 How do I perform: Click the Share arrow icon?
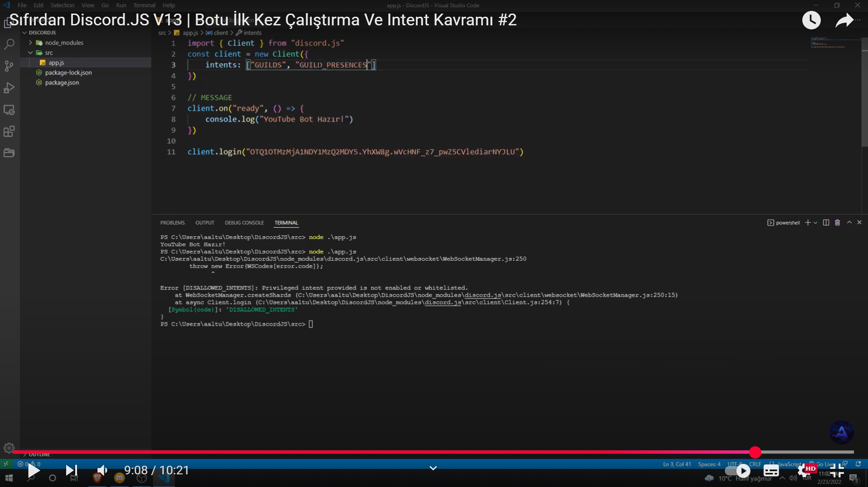point(844,20)
